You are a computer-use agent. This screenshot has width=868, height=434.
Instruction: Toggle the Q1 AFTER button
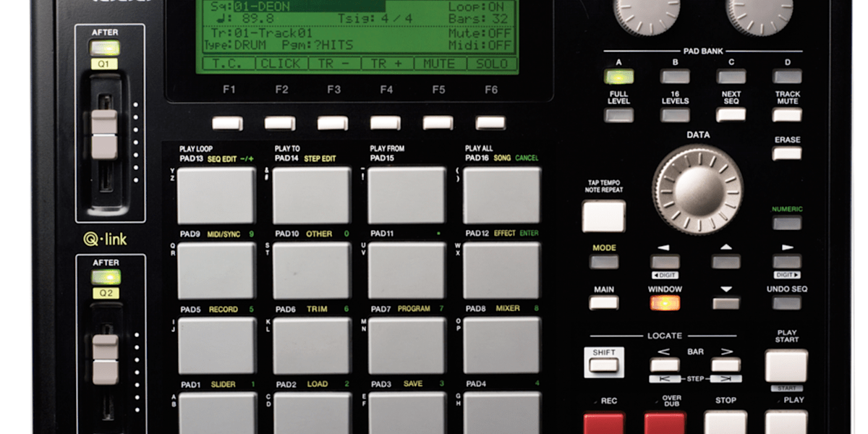coord(104,49)
